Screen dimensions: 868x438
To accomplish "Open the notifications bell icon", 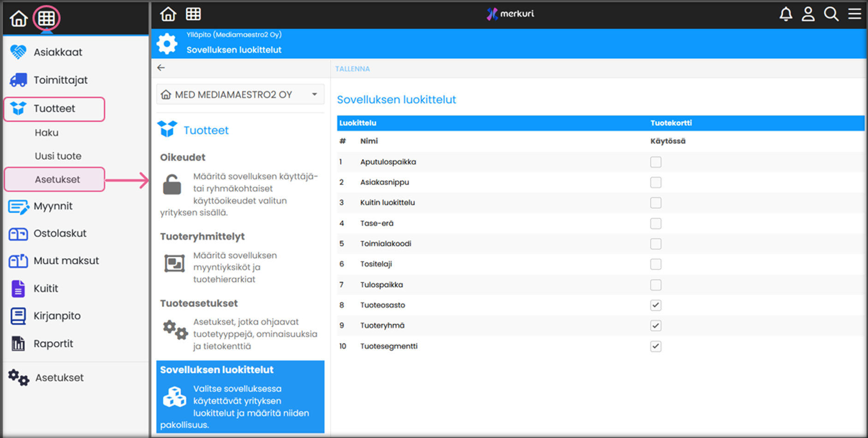I will pyautogui.click(x=786, y=14).
